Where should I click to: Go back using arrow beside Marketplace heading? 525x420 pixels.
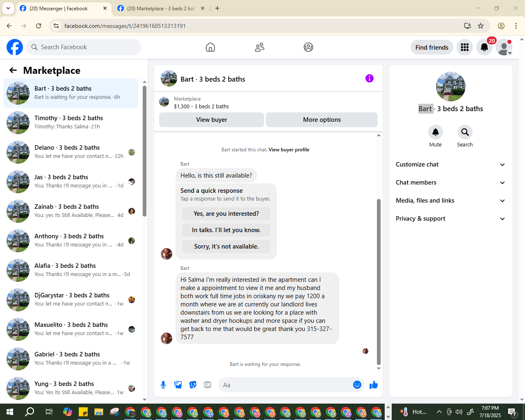[x=13, y=71]
